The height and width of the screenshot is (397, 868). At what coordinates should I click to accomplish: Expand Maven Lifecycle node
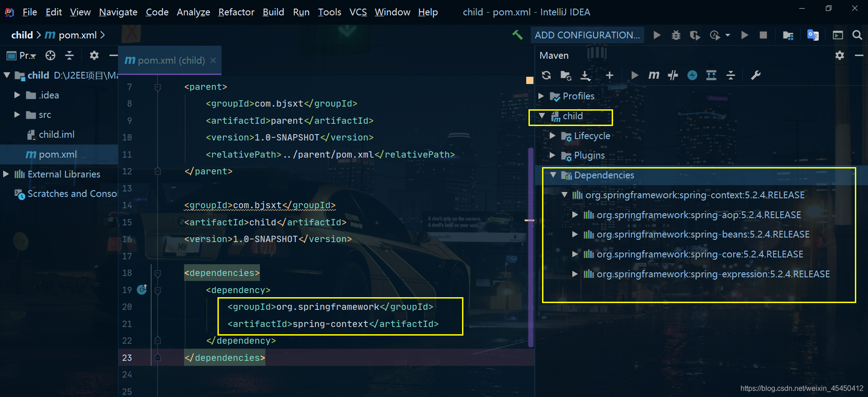click(552, 135)
